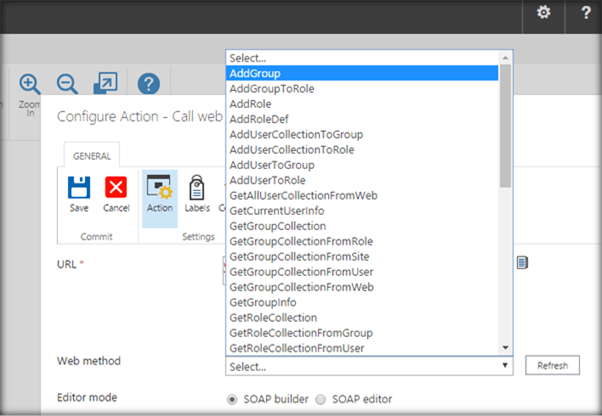The width and height of the screenshot is (602, 416).
Task: Choose AddRoleDef from the method list
Action: (x=362, y=119)
